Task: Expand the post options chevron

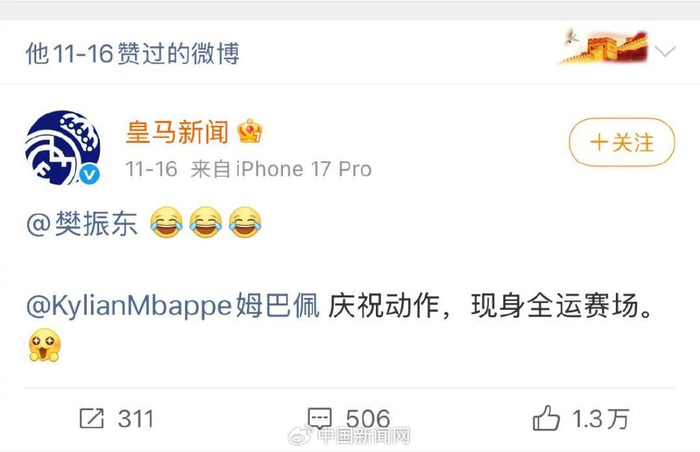Action: 665,51
